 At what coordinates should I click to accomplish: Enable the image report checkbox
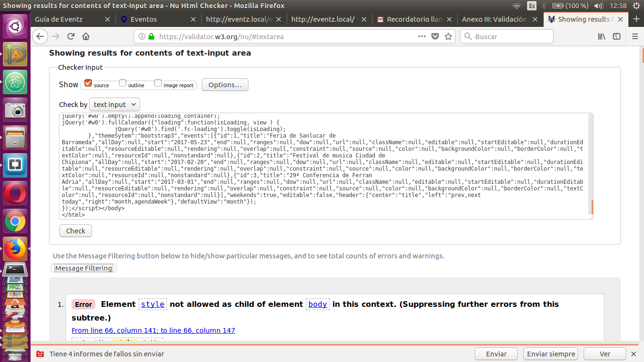click(x=158, y=83)
